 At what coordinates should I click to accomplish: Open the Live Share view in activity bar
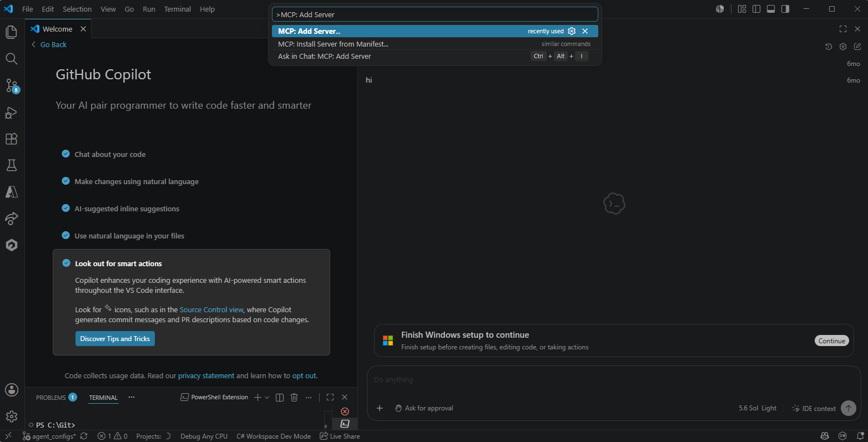click(x=12, y=218)
